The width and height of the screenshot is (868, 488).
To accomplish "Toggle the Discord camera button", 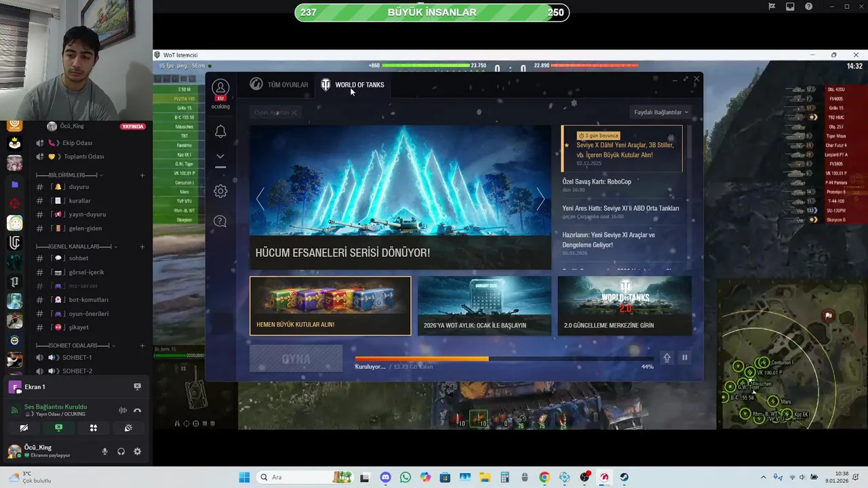I will [x=24, y=428].
